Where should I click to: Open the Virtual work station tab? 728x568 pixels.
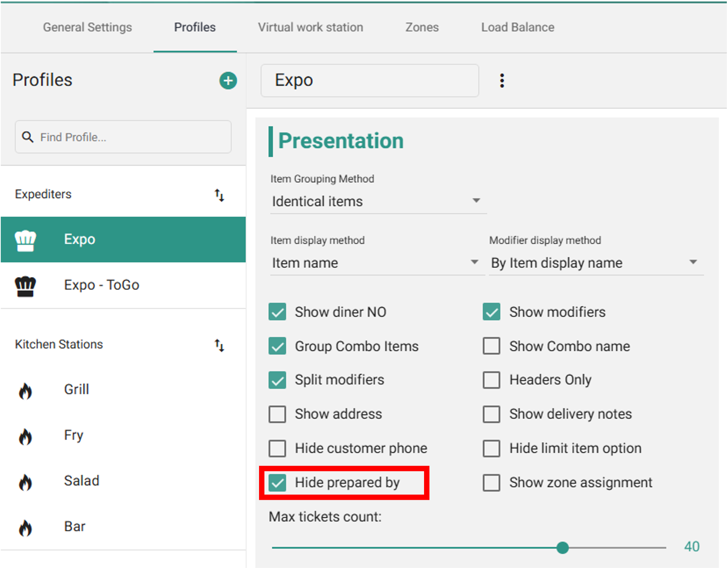310,27
